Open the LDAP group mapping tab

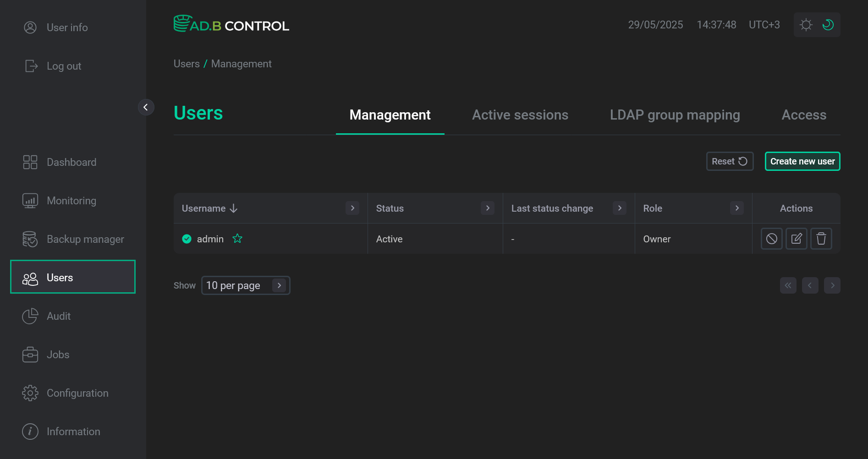pyautogui.click(x=674, y=115)
